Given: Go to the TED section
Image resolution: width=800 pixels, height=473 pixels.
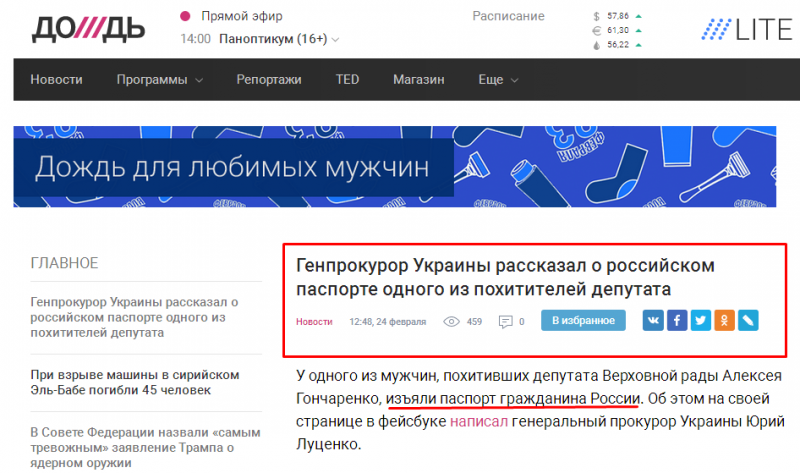Looking at the screenshot, I should 347,80.
